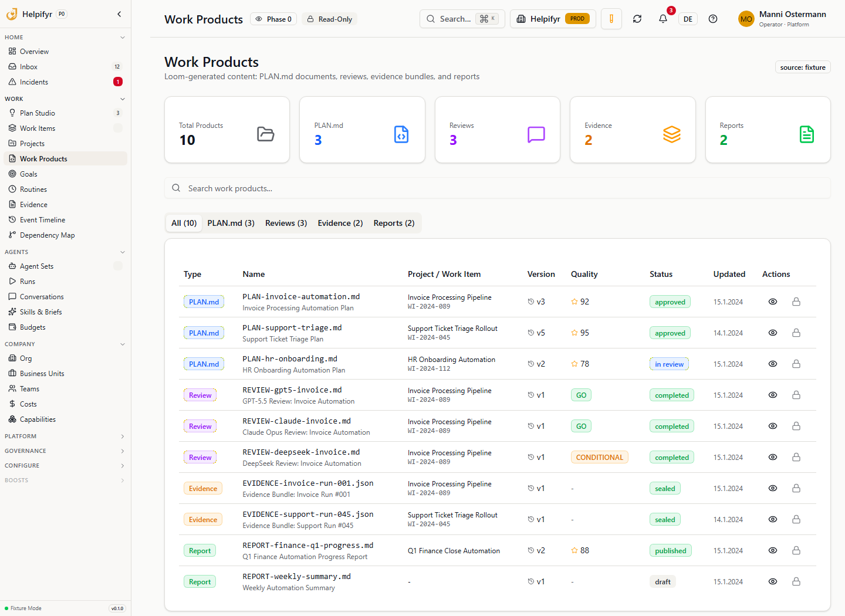Open notifications bell with 3 alerts
Viewport: 845px width, 616px height.
point(663,19)
